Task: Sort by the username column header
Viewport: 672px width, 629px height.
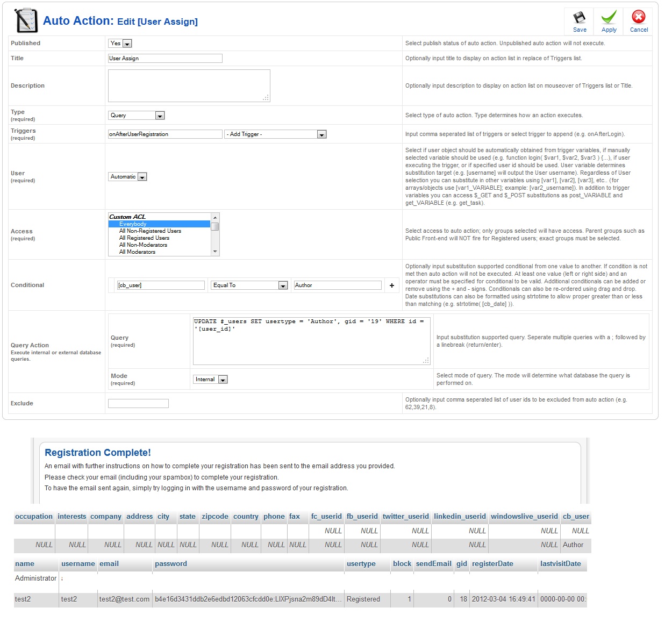Action: click(x=78, y=564)
